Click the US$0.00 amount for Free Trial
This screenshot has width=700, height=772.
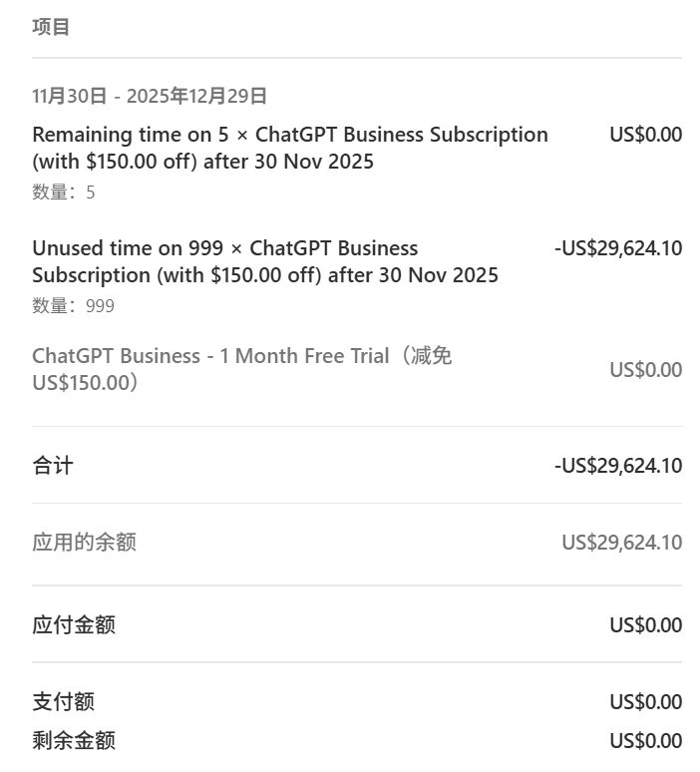(645, 370)
